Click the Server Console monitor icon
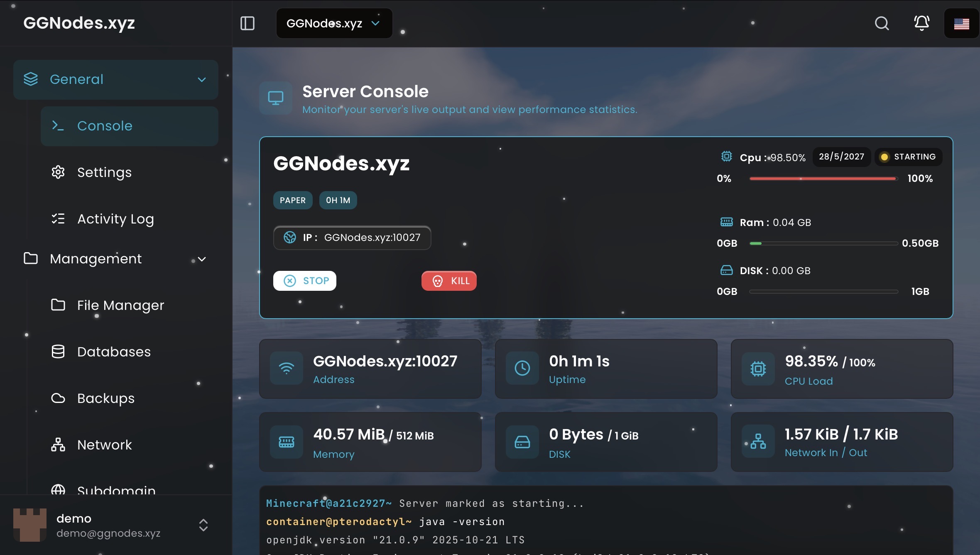 275,98
